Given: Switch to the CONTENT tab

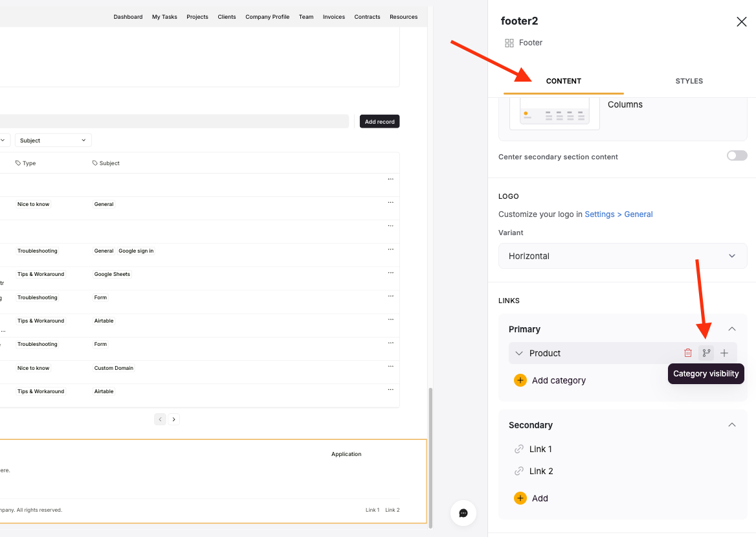Looking at the screenshot, I should (564, 81).
